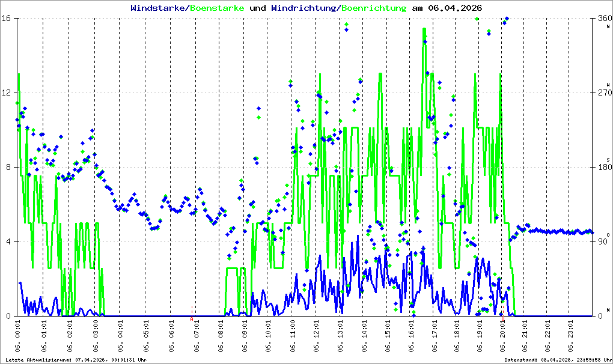Click the right axis value 180
The width and height of the screenshot is (613, 364).
click(x=605, y=167)
